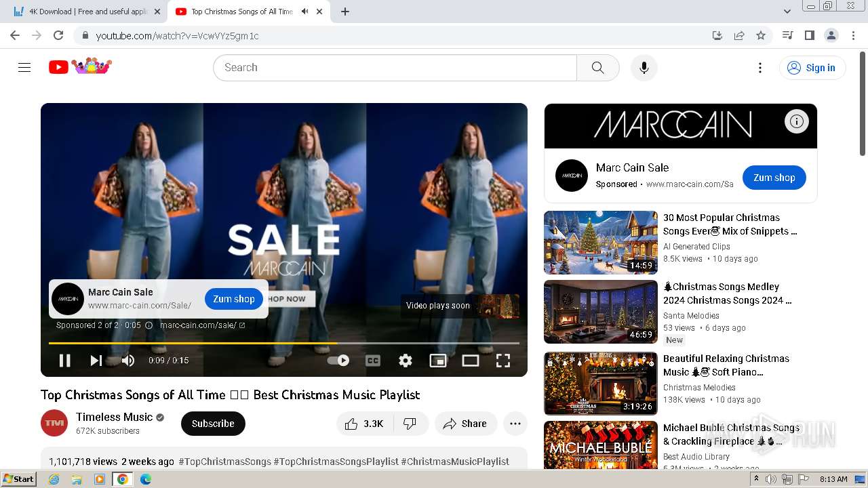
Task: Open the sidebar ad info icon
Action: tap(797, 121)
